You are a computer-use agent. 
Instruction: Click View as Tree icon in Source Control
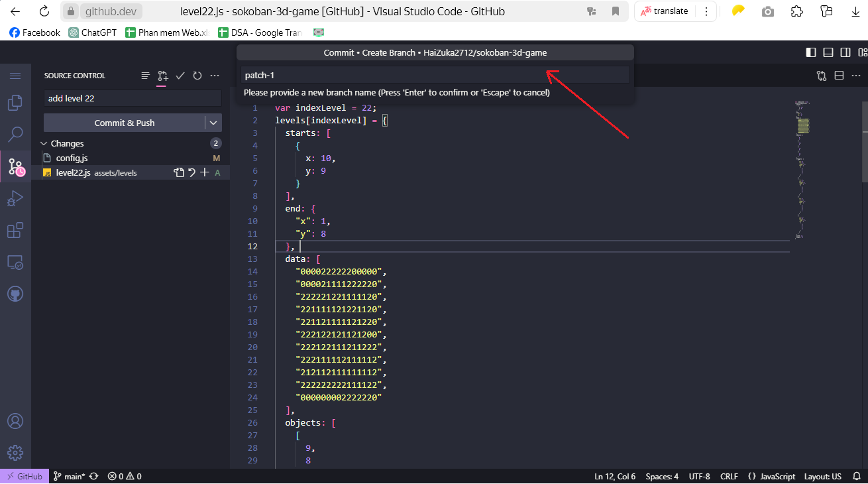[145, 76]
